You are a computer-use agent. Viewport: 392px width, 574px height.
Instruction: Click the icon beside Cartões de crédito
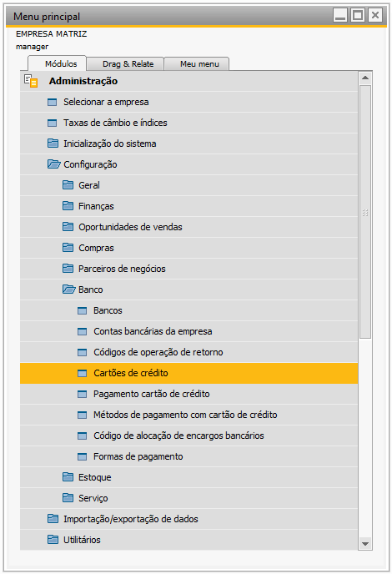coord(83,374)
